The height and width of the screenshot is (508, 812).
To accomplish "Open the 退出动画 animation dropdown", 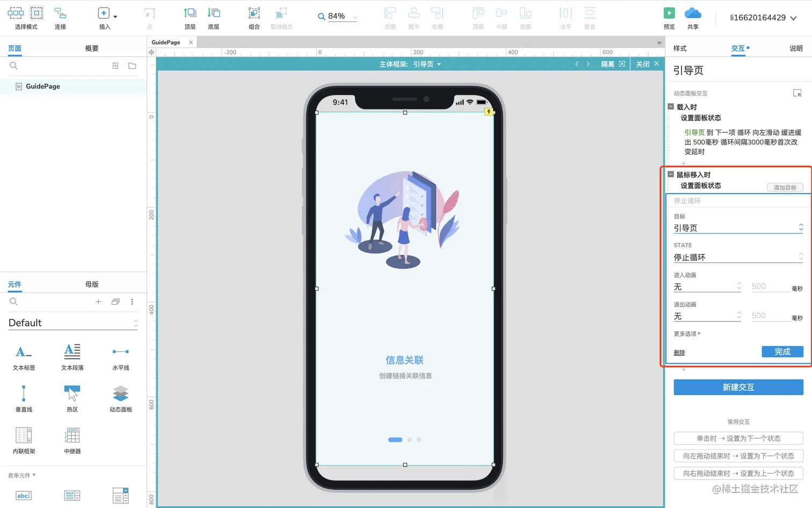I will (708, 316).
